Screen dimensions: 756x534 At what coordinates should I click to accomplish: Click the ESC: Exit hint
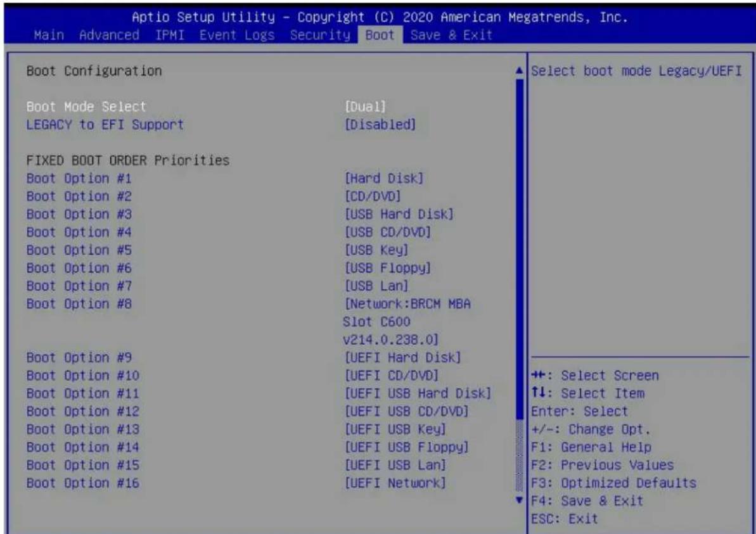point(565,519)
